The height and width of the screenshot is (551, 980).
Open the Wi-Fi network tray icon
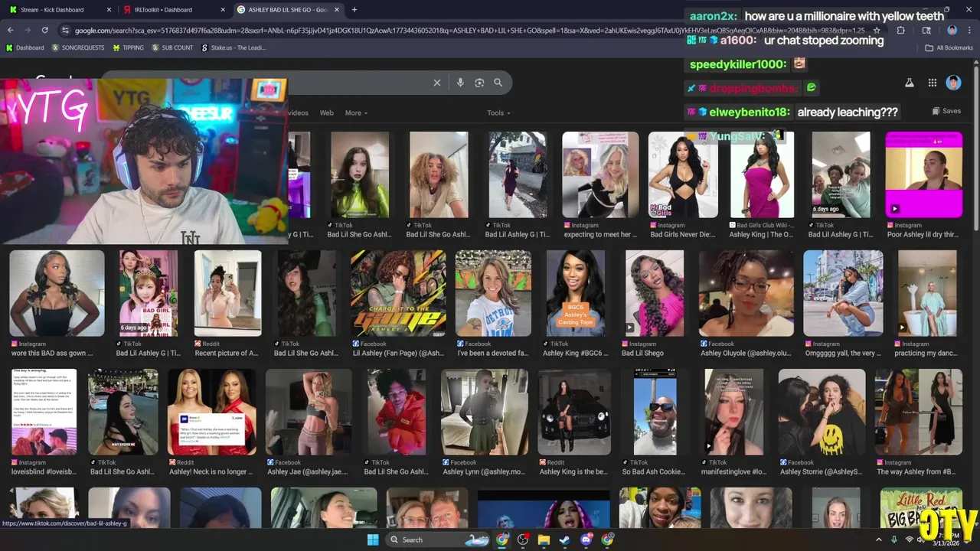pyautogui.click(x=910, y=540)
